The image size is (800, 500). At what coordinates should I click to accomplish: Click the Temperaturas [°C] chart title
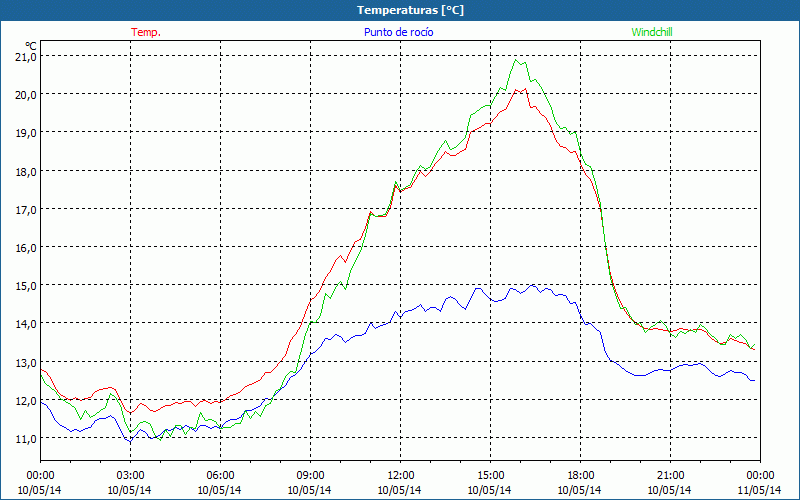[410, 10]
